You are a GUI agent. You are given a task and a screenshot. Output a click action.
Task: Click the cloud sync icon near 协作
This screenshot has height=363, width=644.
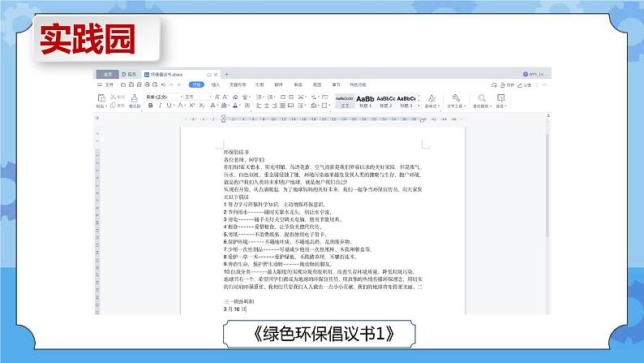coord(495,85)
